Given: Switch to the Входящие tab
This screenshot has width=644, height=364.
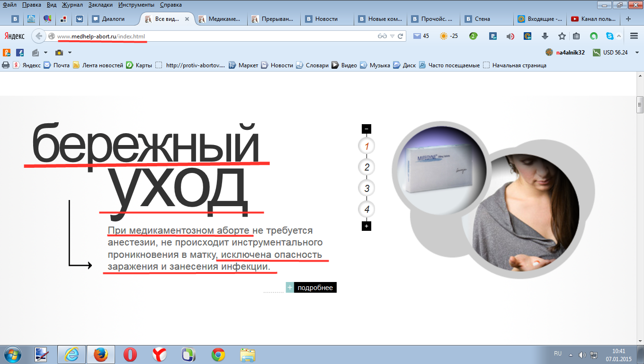Looking at the screenshot, I should pyautogui.click(x=540, y=19).
